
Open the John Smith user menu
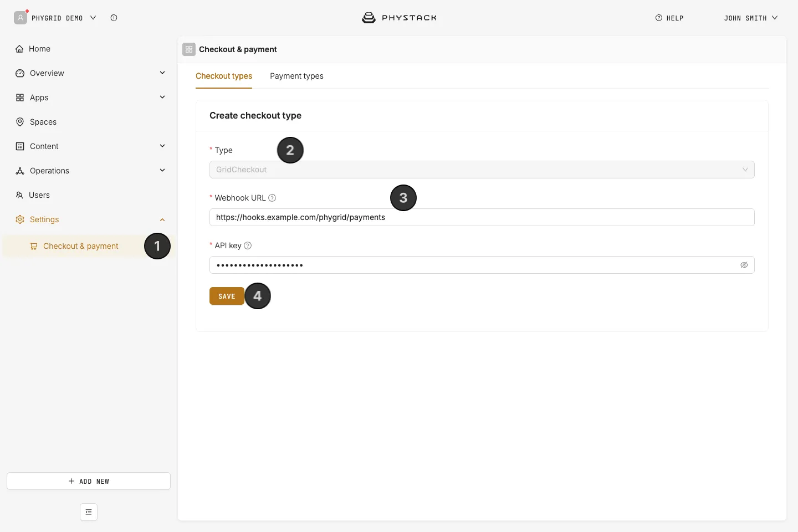[750, 18]
